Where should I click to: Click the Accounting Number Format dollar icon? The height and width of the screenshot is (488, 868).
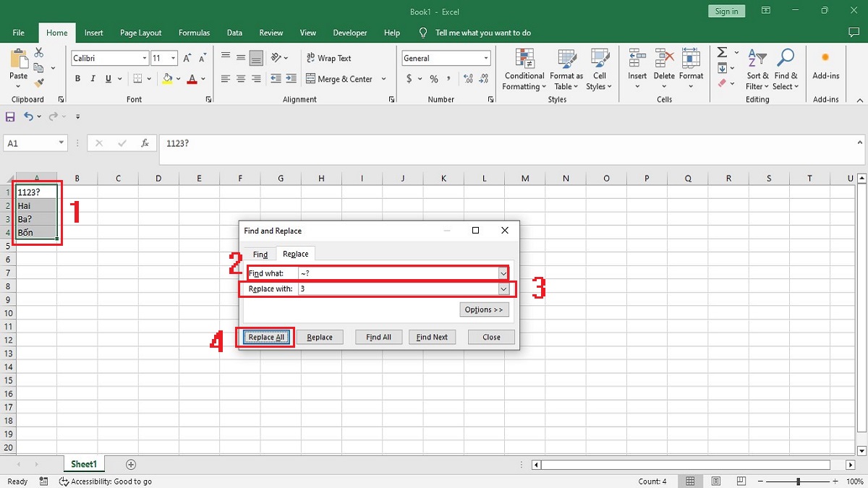coord(409,79)
